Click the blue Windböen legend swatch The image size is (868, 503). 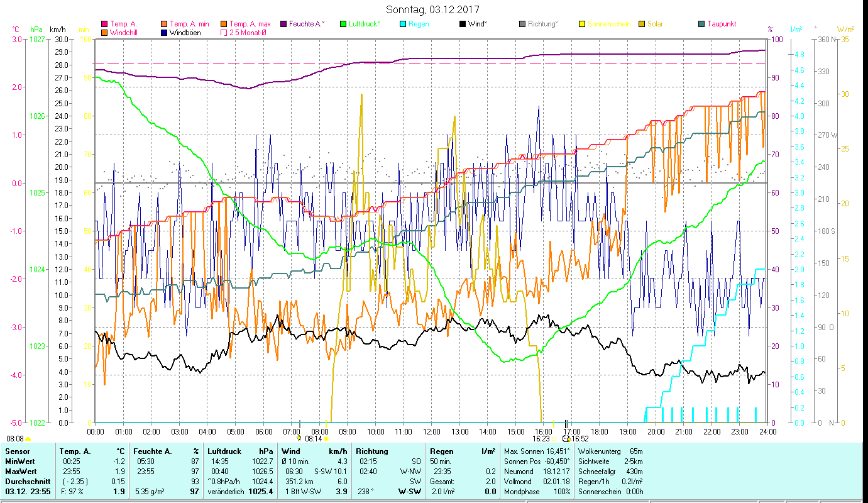point(164,32)
